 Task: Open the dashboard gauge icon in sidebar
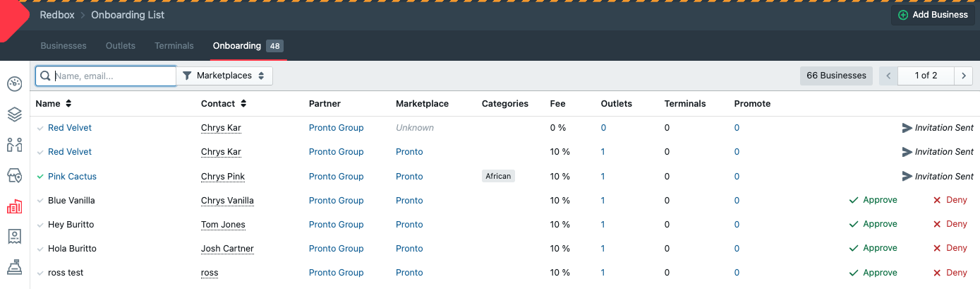15,84
